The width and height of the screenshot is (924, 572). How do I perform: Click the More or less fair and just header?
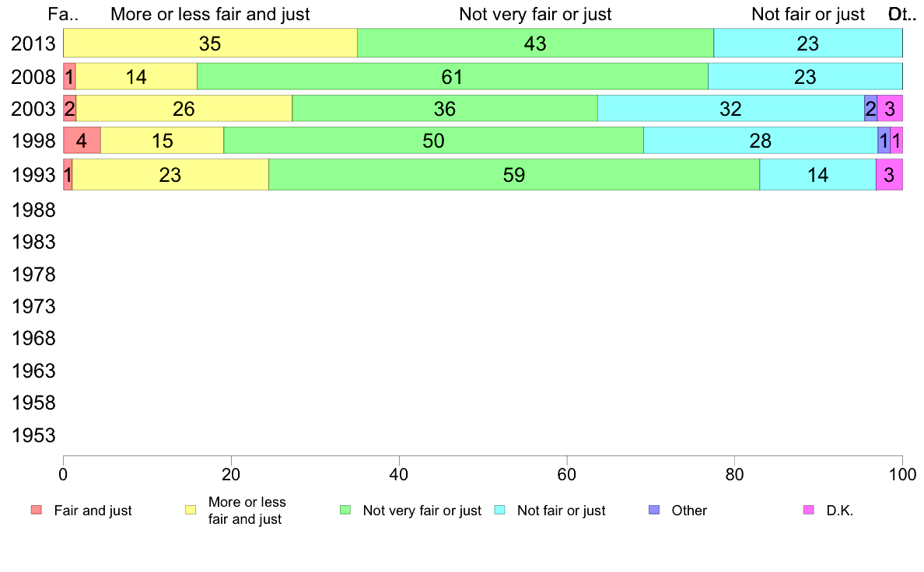(210, 14)
